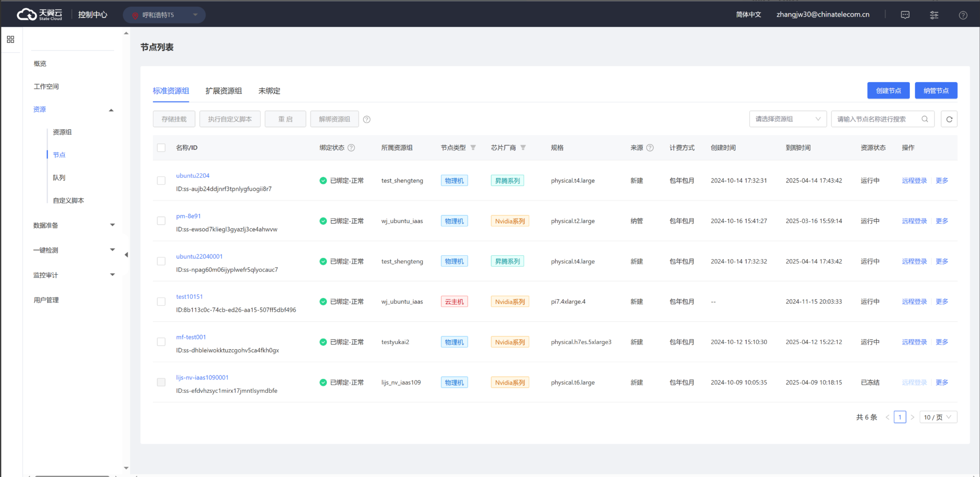
Task: Open 工作空间 in the sidebar
Action: point(46,86)
